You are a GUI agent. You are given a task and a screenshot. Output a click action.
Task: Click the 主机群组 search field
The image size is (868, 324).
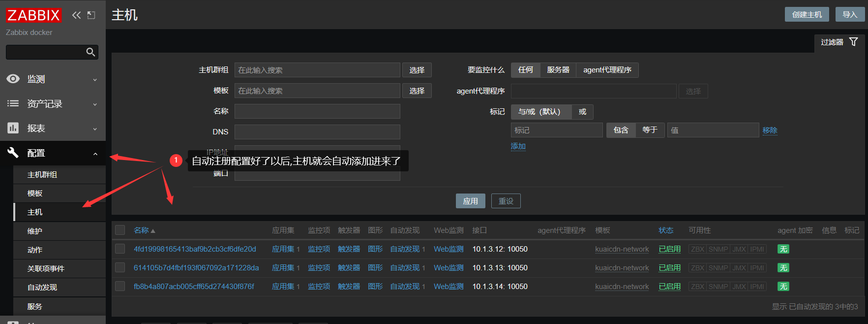tap(317, 70)
